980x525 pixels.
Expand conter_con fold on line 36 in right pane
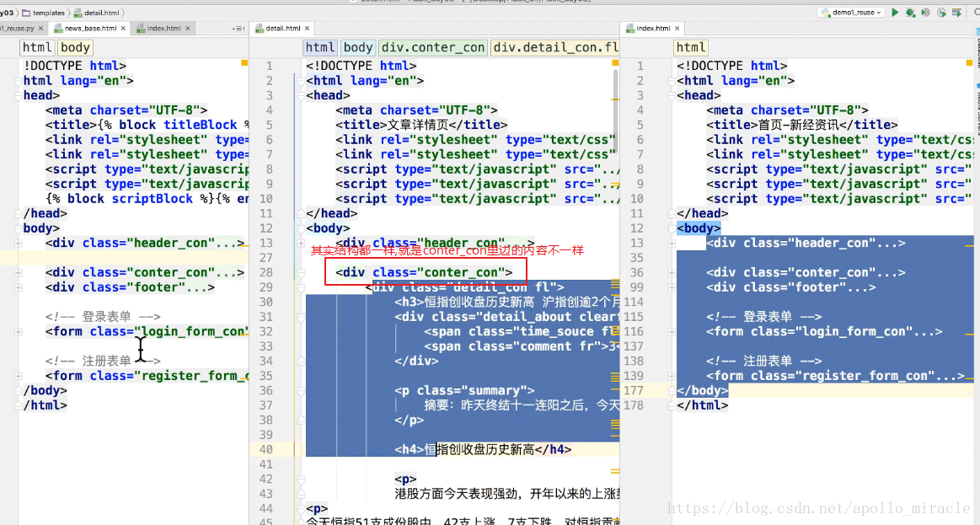click(x=672, y=272)
